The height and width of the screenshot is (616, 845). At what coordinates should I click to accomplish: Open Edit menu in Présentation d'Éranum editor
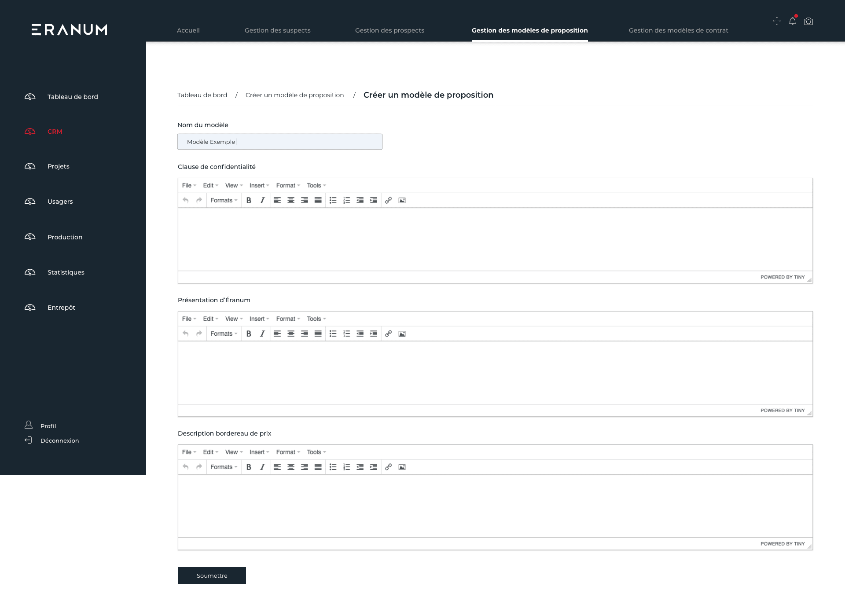(x=211, y=319)
